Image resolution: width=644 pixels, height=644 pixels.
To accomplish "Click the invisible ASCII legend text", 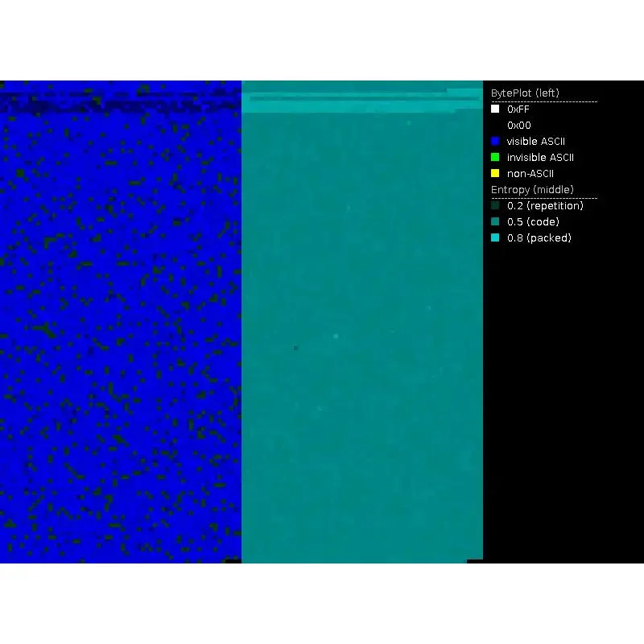I will (x=540, y=157).
